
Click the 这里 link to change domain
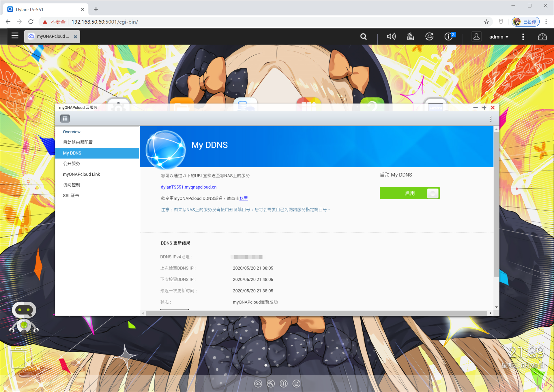pos(244,198)
